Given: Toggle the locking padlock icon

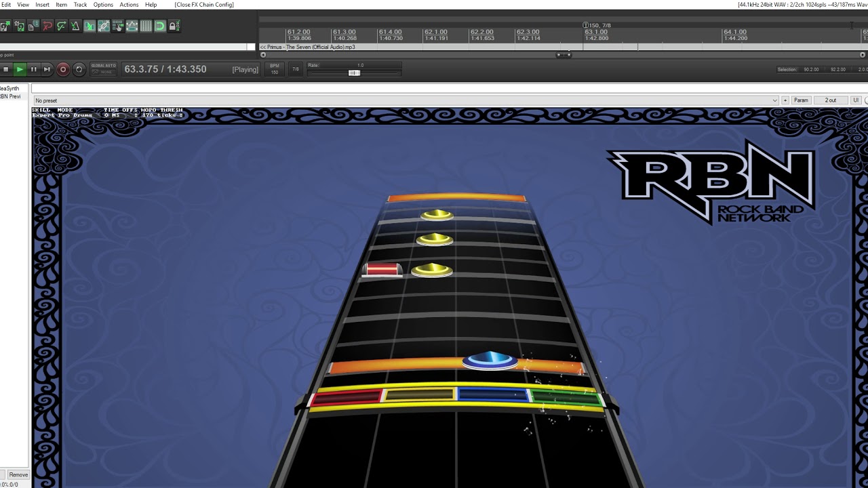Looking at the screenshot, I should click(174, 26).
